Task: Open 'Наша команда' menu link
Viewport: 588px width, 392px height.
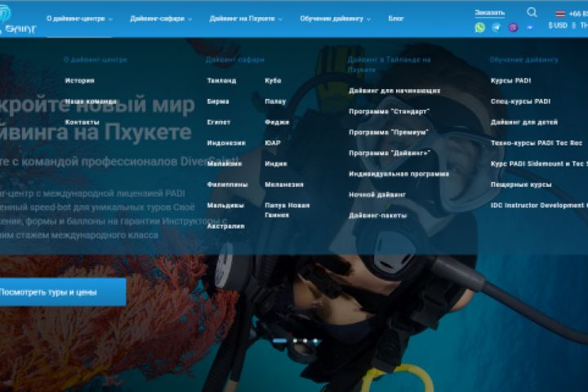Action: [91, 101]
